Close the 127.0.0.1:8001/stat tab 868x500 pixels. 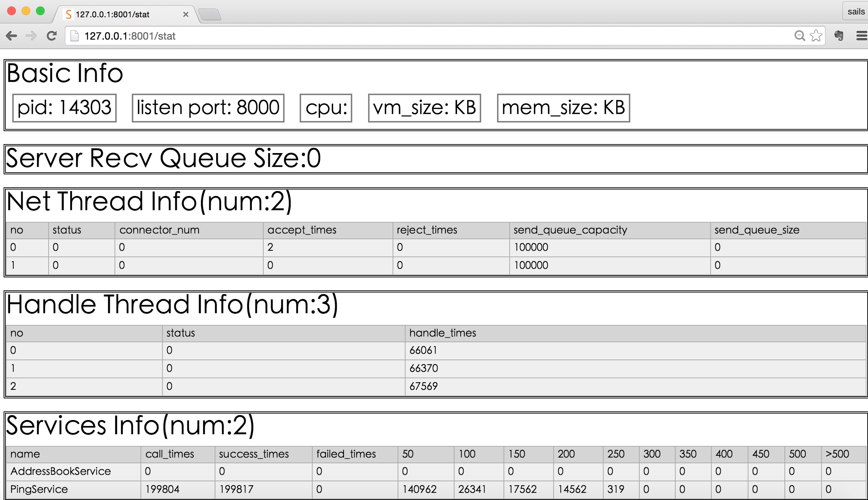tap(186, 14)
